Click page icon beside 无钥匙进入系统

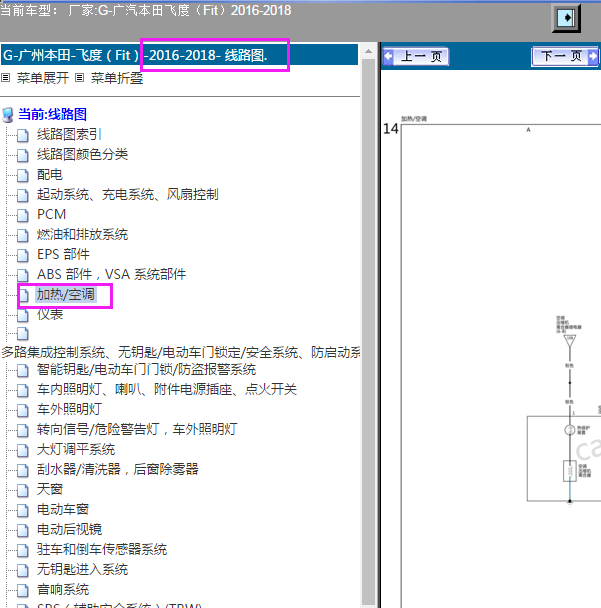tap(23, 570)
